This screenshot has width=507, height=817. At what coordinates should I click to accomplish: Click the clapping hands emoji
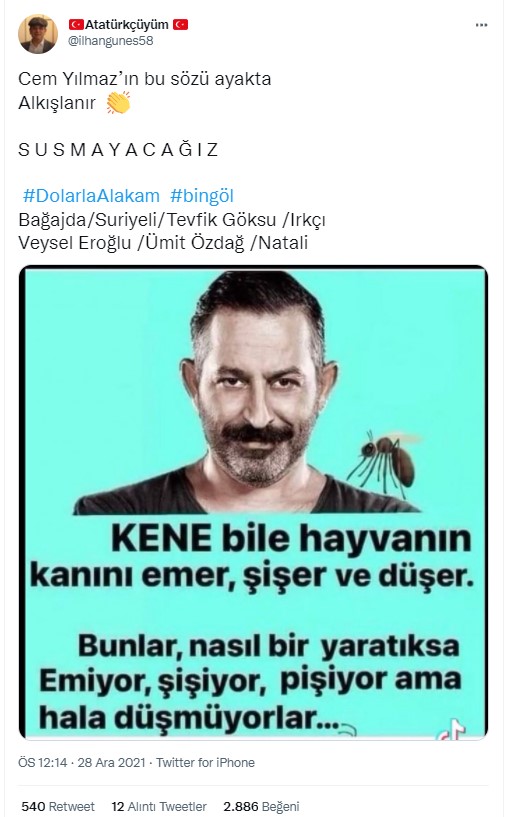click(118, 103)
